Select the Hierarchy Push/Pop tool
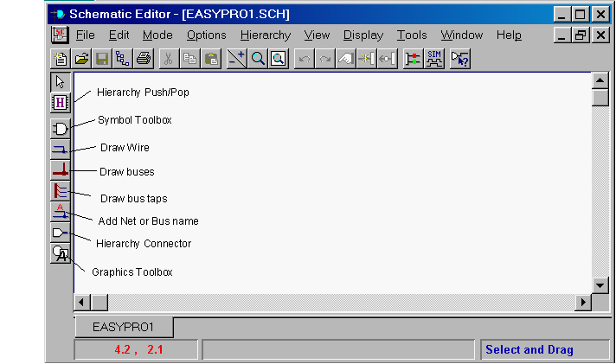 tap(60, 102)
